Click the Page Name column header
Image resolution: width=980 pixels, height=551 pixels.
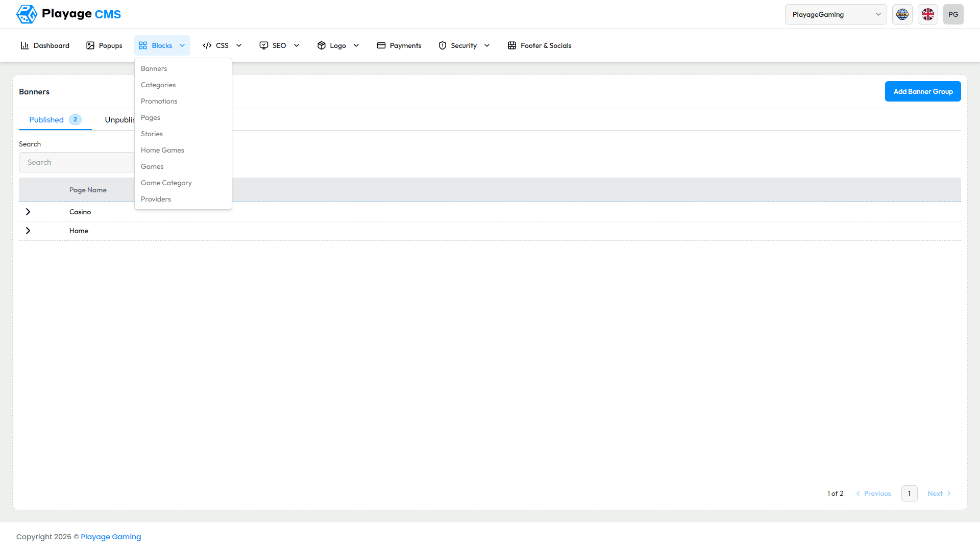(88, 190)
